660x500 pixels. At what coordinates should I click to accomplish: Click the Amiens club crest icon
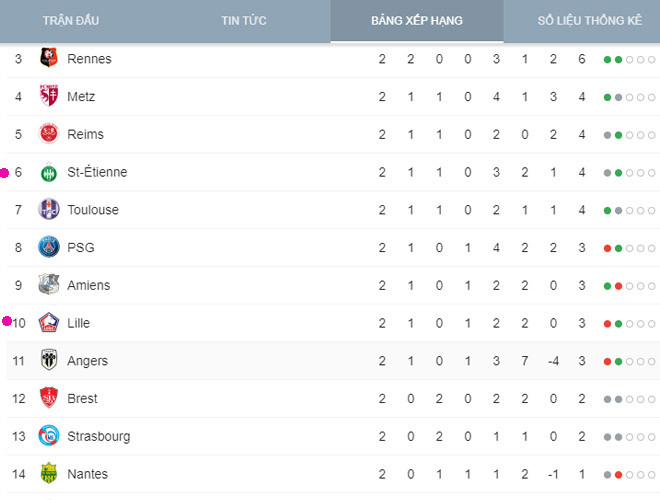tap(48, 285)
